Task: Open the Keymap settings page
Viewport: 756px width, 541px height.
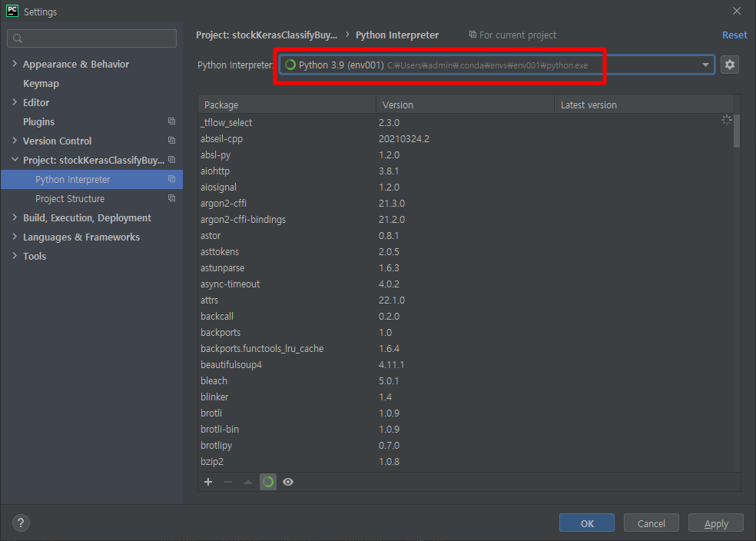Action: coord(41,84)
